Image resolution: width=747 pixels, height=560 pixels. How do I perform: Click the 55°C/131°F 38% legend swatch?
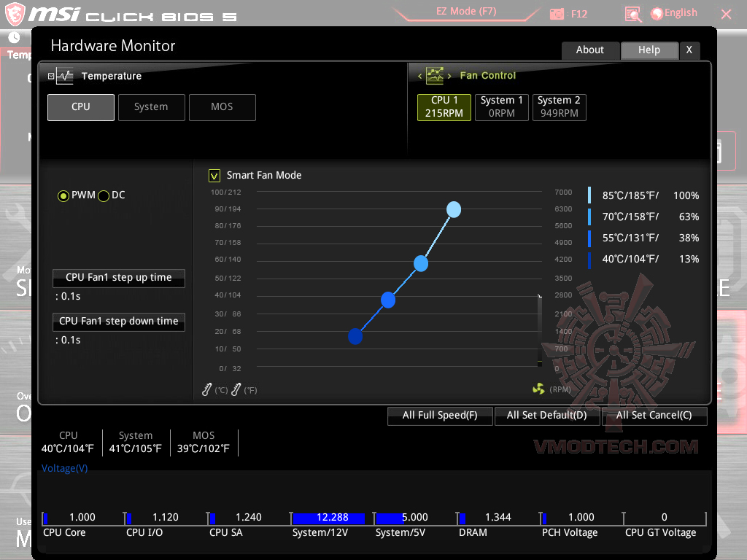[589, 238]
